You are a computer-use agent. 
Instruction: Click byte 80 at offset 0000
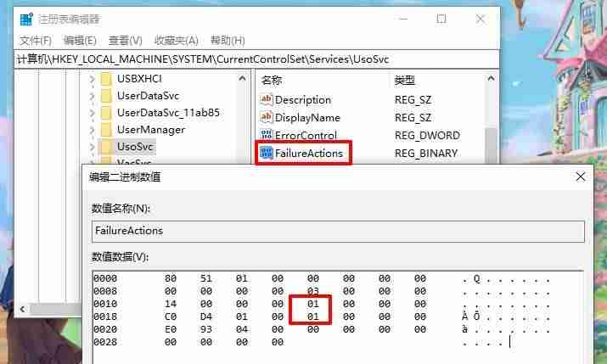(x=171, y=278)
